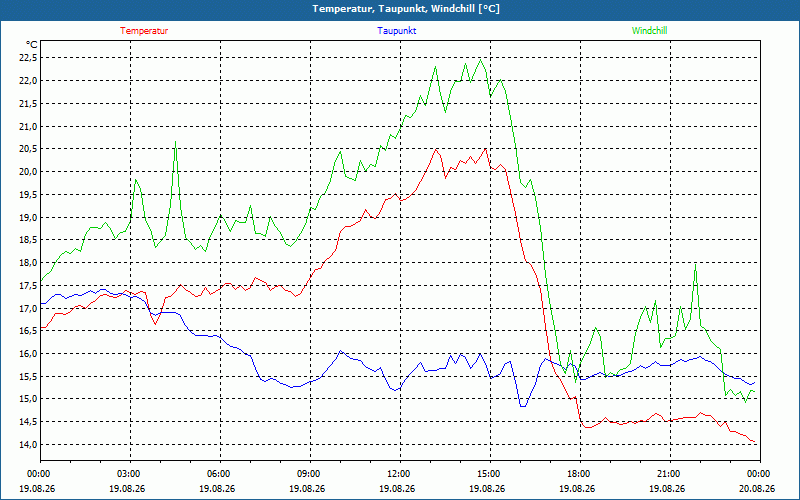Click the 09:00 time axis label
The width and height of the screenshot is (800, 500).
[x=310, y=474]
